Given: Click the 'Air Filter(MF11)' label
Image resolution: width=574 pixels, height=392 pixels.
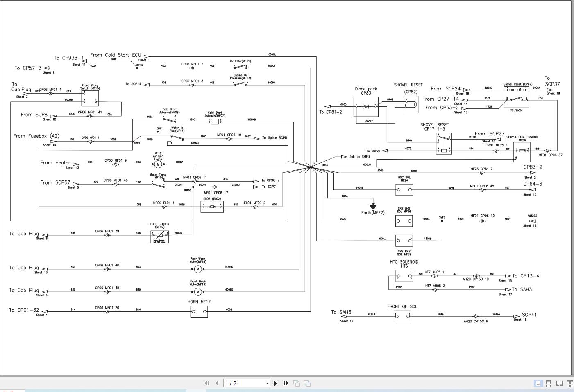Looking at the screenshot, I should pos(240,61).
